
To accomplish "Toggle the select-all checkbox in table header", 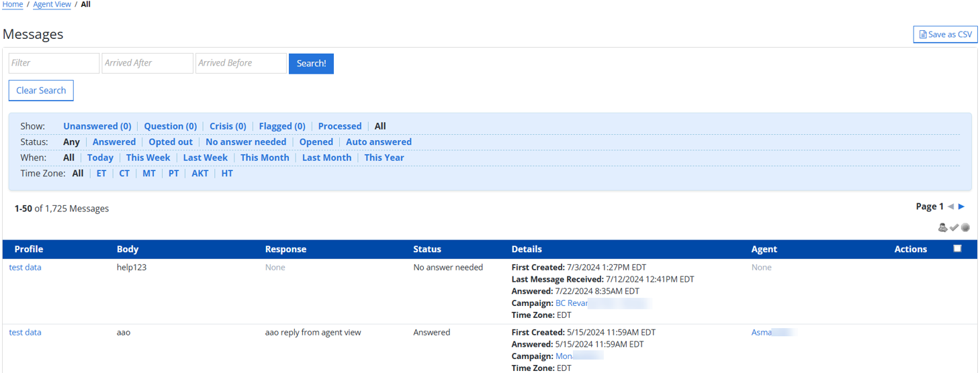I will point(957,249).
